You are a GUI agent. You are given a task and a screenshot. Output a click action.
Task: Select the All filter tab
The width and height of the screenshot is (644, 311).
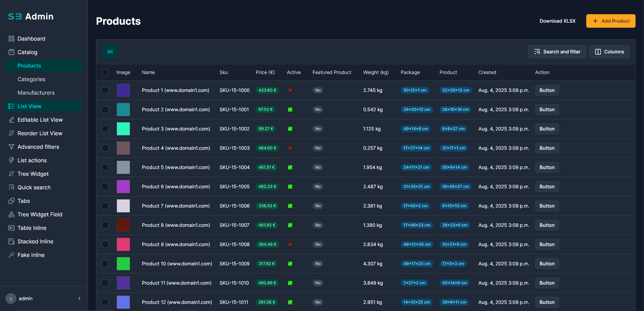click(x=110, y=52)
